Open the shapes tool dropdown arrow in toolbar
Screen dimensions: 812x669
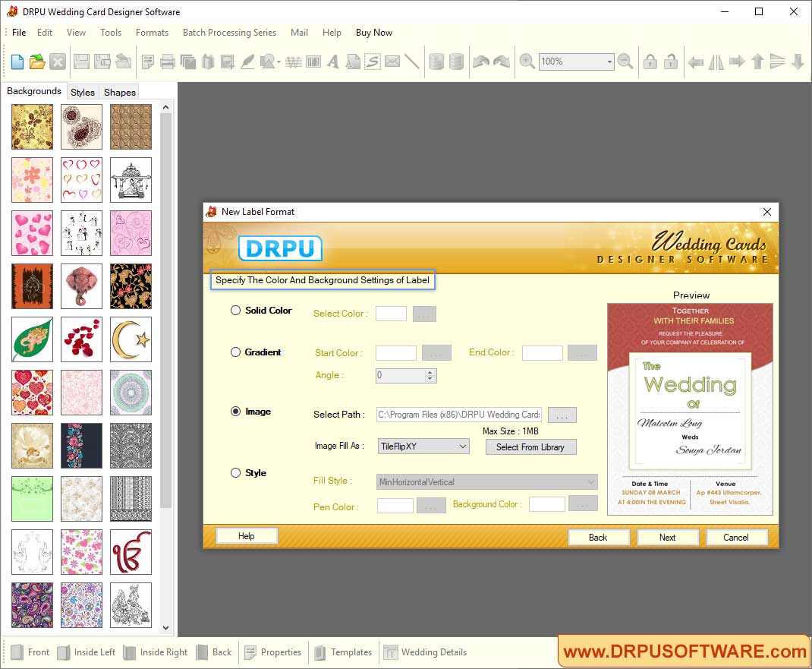coord(279,63)
